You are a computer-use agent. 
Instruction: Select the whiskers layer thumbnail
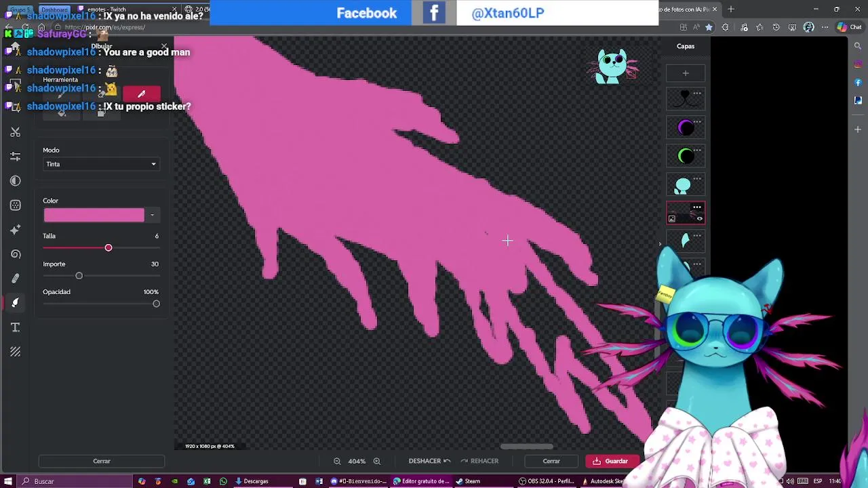click(x=685, y=100)
